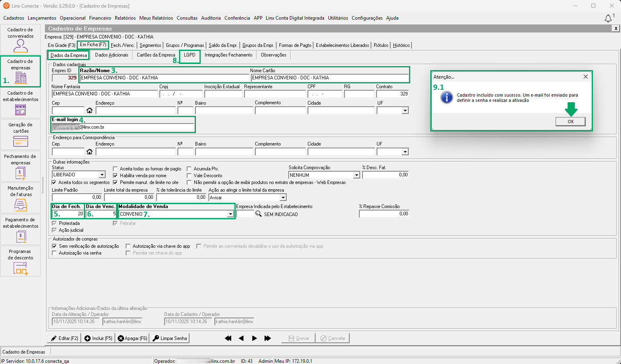The height and width of the screenshot is (364, 621).
Task: Close the Atenção dialog with X
Action: point(586,77)
